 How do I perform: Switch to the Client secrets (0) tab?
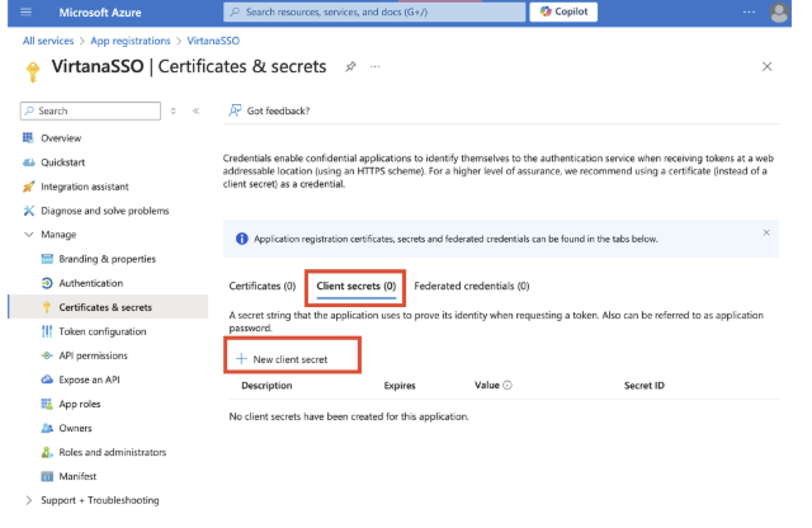tap(356, 286)
